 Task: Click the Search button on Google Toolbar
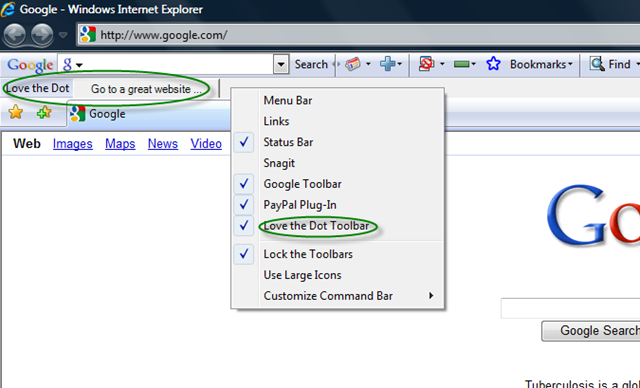(311, 64)
